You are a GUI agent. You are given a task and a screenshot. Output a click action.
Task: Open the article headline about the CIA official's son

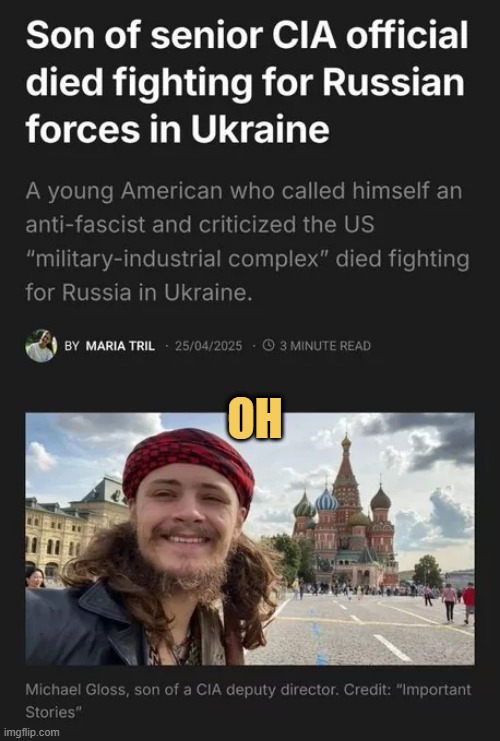click(247, 83)
